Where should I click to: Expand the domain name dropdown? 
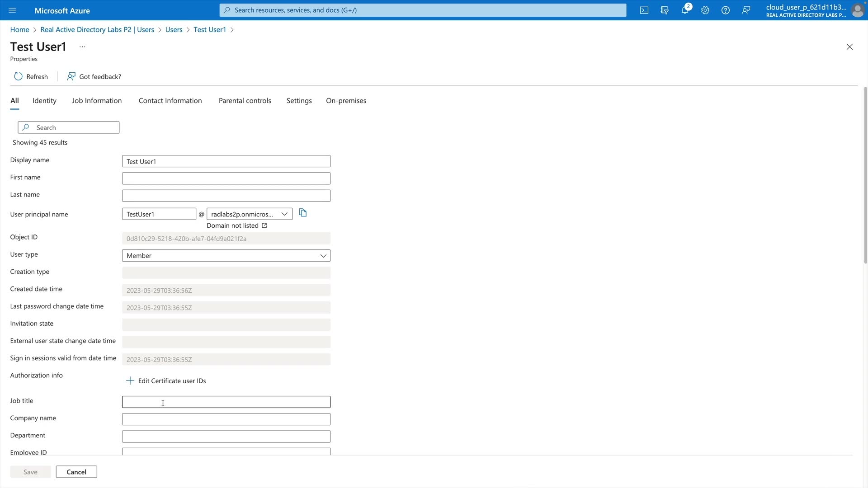pyautogui.click(x=250, y=214)
